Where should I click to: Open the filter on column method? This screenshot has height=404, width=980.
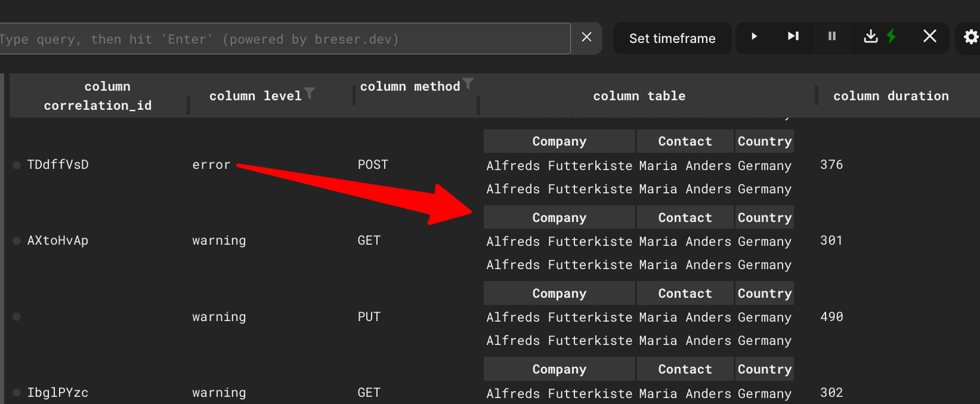(x=468, y=83)
